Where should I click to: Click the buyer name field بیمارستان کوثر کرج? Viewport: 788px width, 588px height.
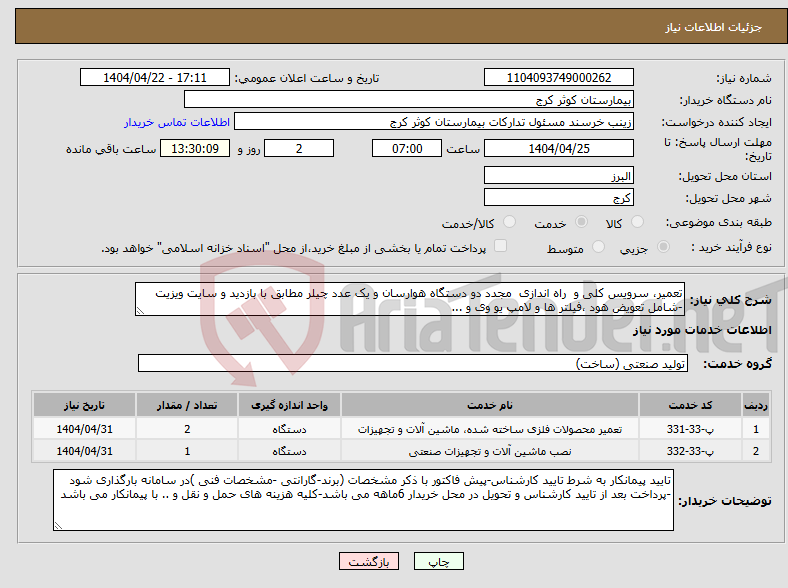pos(409,100)
